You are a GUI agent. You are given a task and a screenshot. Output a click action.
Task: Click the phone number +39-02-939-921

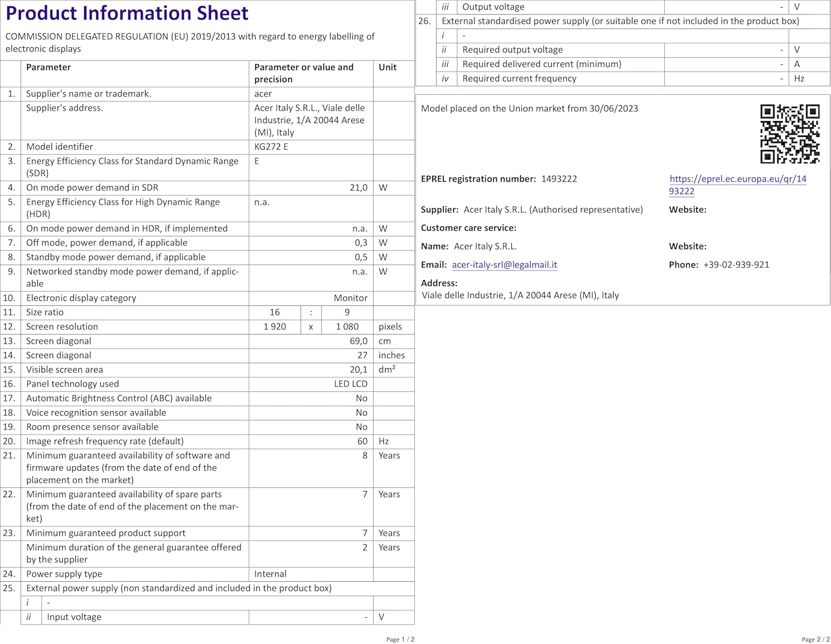pyautogui.click(x=736, y=265)
